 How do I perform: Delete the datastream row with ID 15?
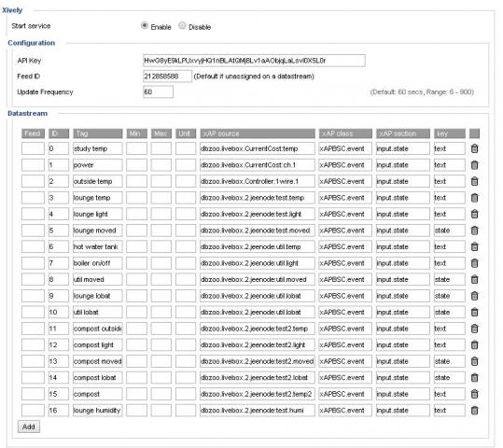(x=474, y=394)
